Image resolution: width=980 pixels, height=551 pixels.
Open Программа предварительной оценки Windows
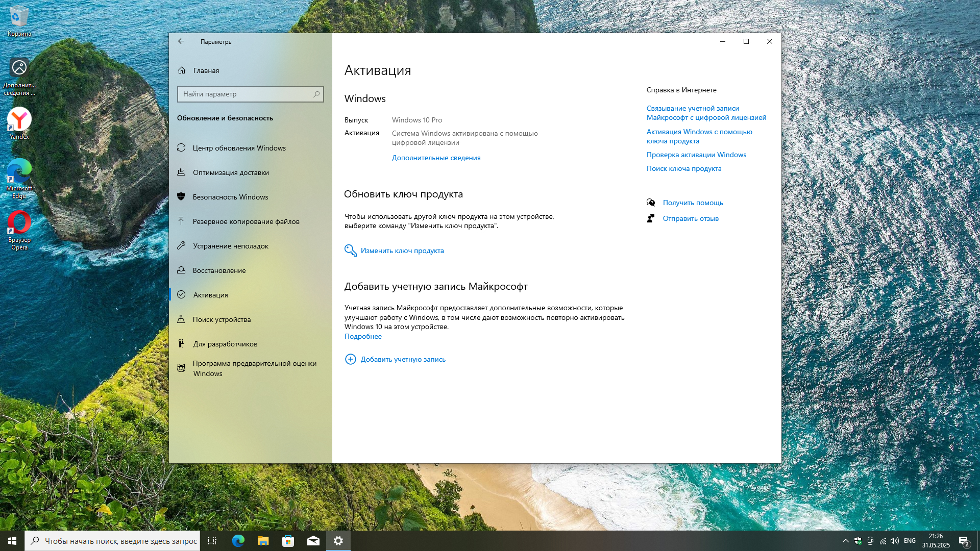(254, 368)
